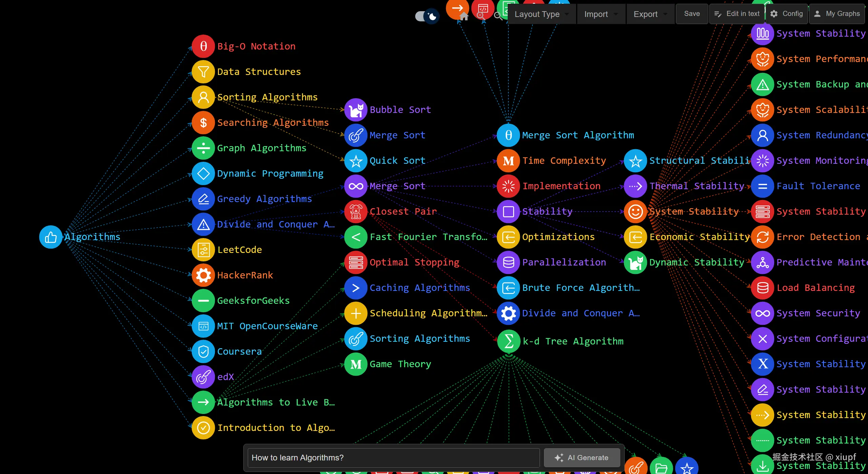Select the k-d Tree Algorithm sigma icon

[509, 341]
